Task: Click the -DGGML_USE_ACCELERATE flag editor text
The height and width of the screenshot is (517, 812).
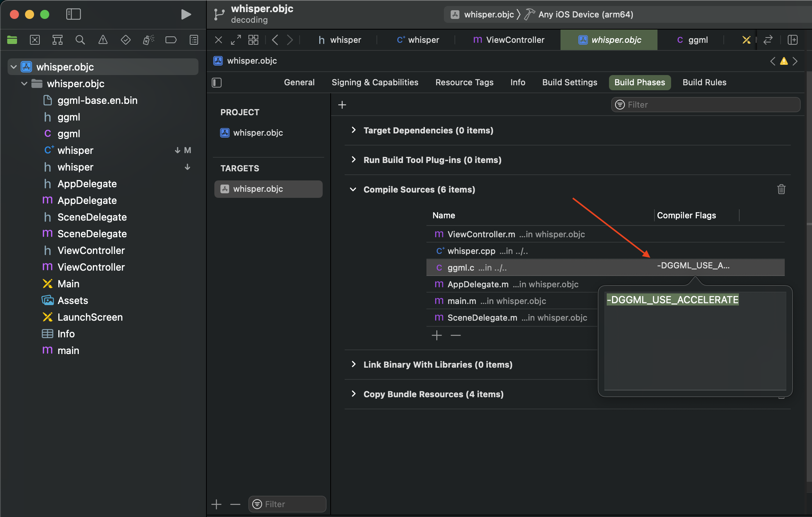Action: point(672,300)
